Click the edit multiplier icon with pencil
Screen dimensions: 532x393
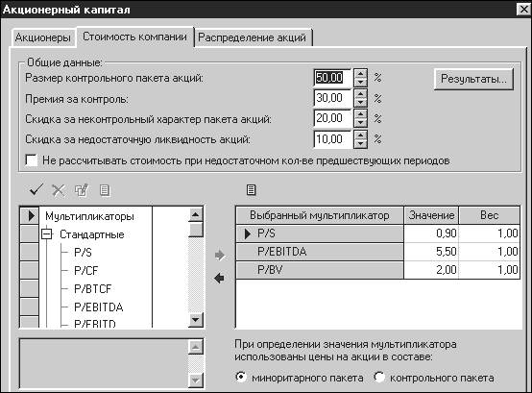(82, 190)
